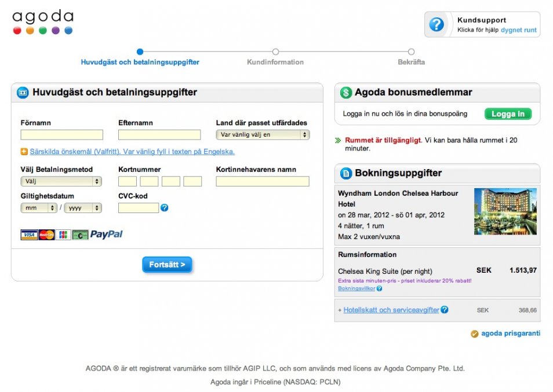Click Chelsea King Suite (per night) text
Image resolution: width=553 pixels, height=392 pixels.
pyautogui.click(x=385, y=271)
